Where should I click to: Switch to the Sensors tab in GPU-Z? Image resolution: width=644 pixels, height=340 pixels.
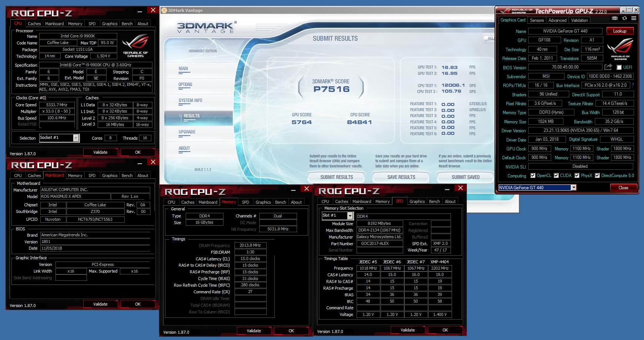(x=537, y=20)
